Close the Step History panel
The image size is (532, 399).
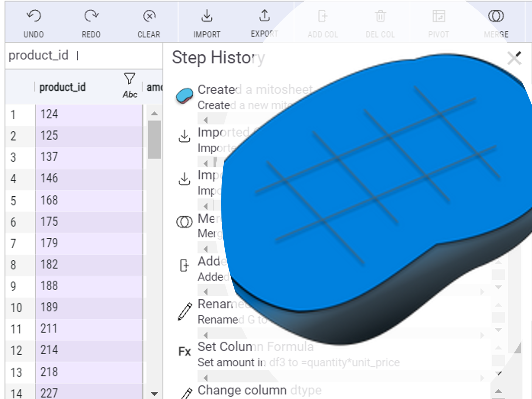point(514,58)
